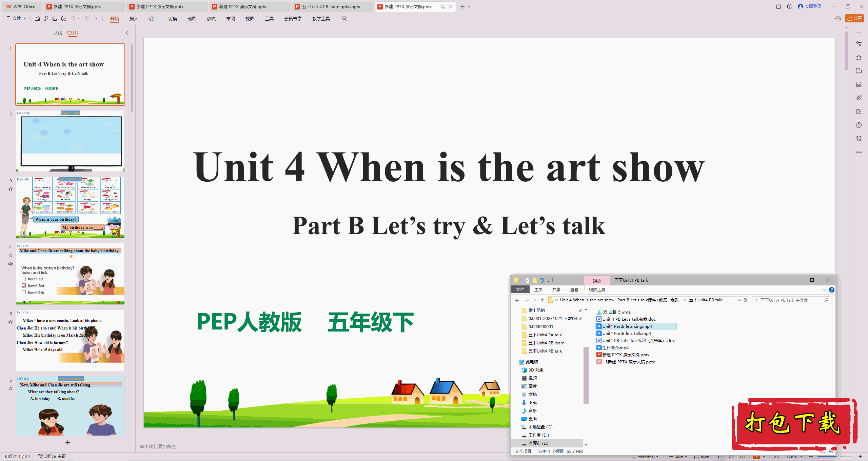The image size is (868, 461).
Task: Click the tools wrench icon in right sidebar
Action: click(x=859, y=98)
